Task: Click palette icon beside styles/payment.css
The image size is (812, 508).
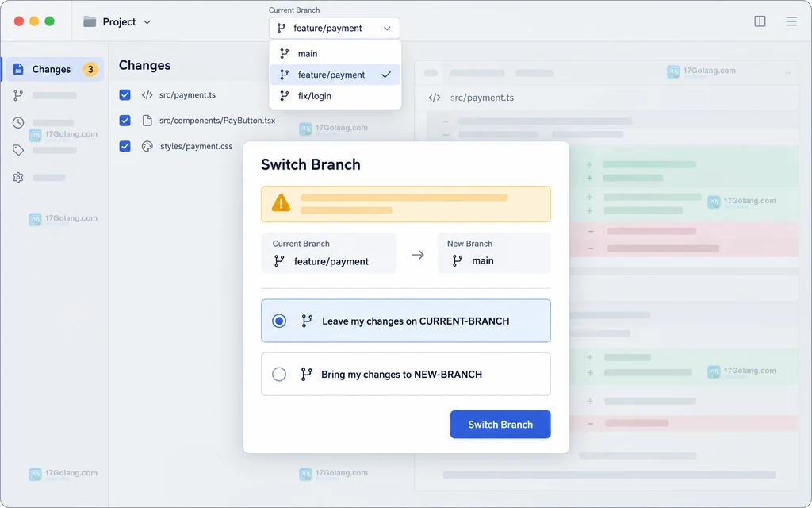Action: click(x=147, y=146)
